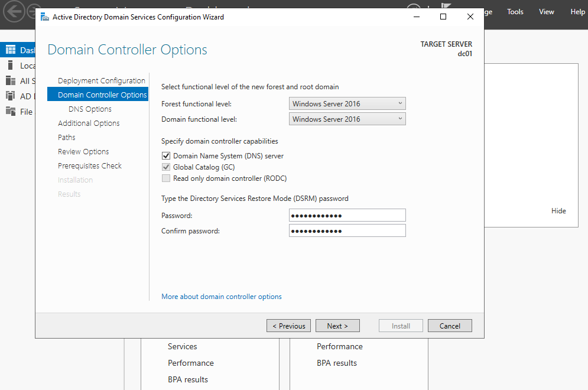Click the Confirm password field
This screenshot has height=390, width=588.
[347, 230]
